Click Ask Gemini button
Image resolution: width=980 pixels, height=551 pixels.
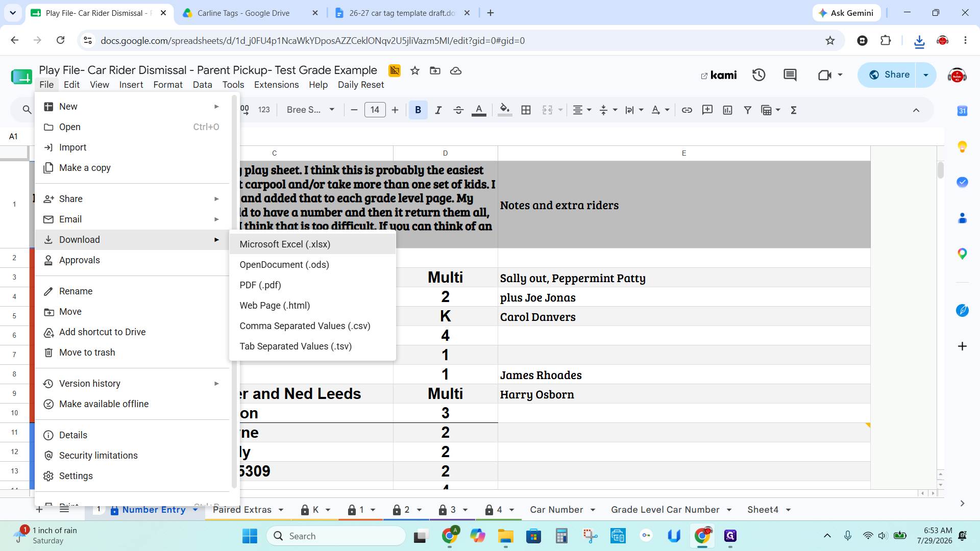pos(846,13)
